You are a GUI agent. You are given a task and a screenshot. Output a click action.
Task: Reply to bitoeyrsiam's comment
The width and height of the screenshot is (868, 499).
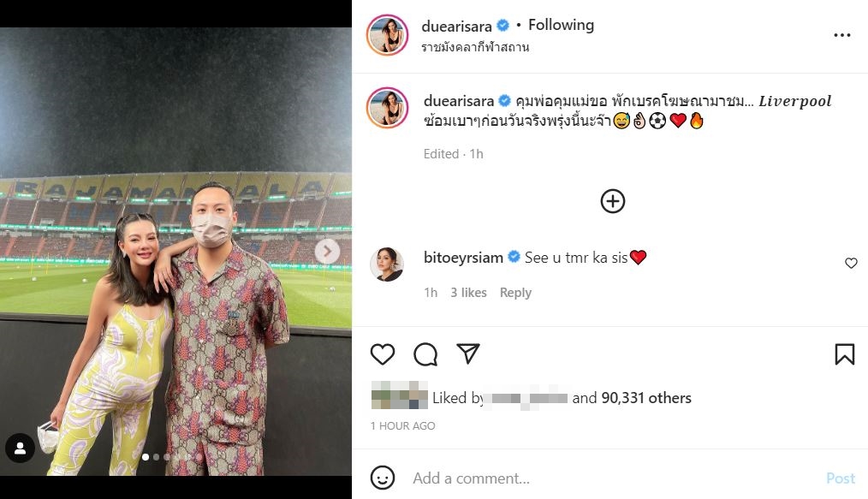[515, 293]
